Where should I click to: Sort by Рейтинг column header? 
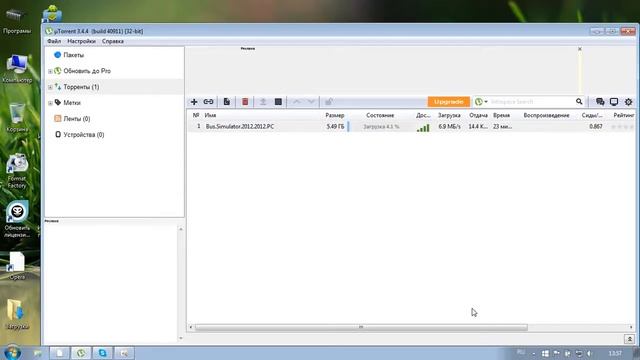click(x=624, y=116)
